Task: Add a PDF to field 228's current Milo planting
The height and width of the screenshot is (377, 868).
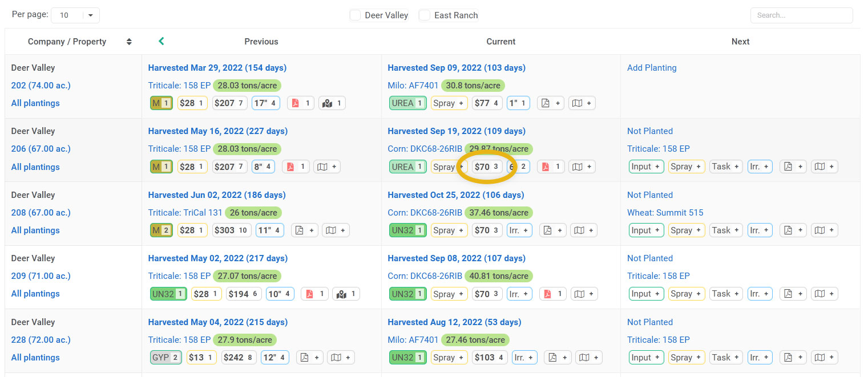Action: pyautogui.click(x=558, y=358)
